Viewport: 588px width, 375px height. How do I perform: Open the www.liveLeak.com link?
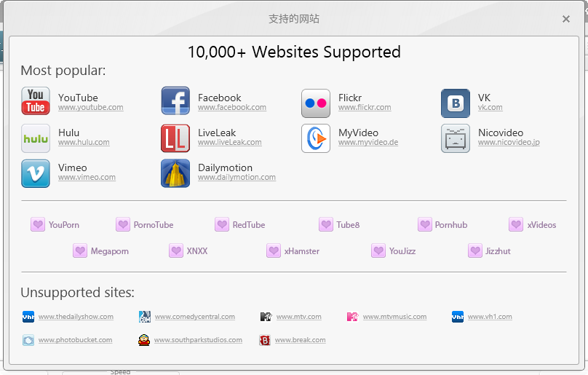230,142
